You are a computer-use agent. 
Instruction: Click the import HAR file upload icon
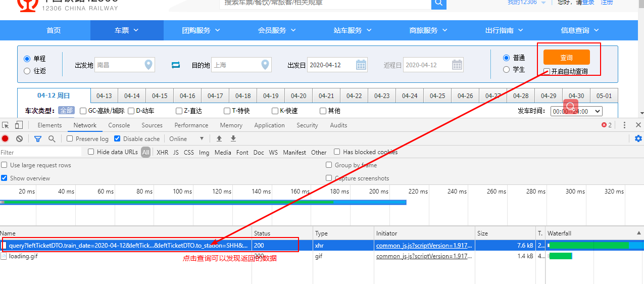pyautogui.click(x=219, y=138)
